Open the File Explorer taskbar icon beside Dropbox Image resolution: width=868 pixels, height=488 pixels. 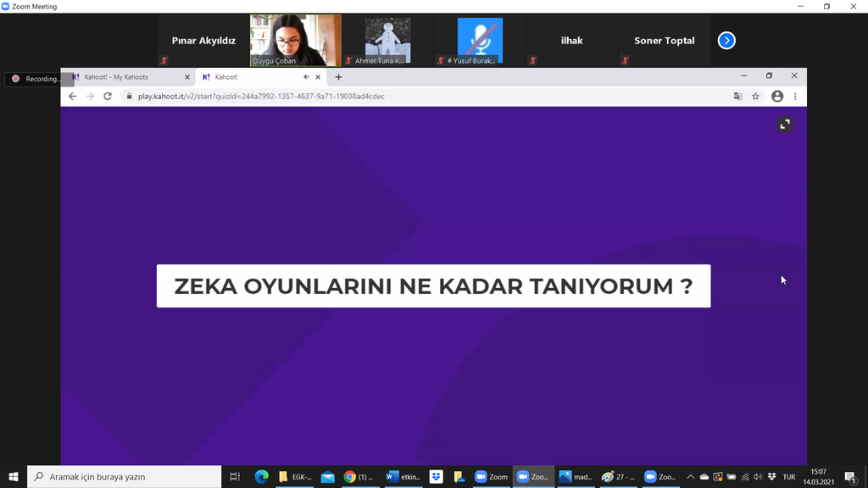click(459, 476)
